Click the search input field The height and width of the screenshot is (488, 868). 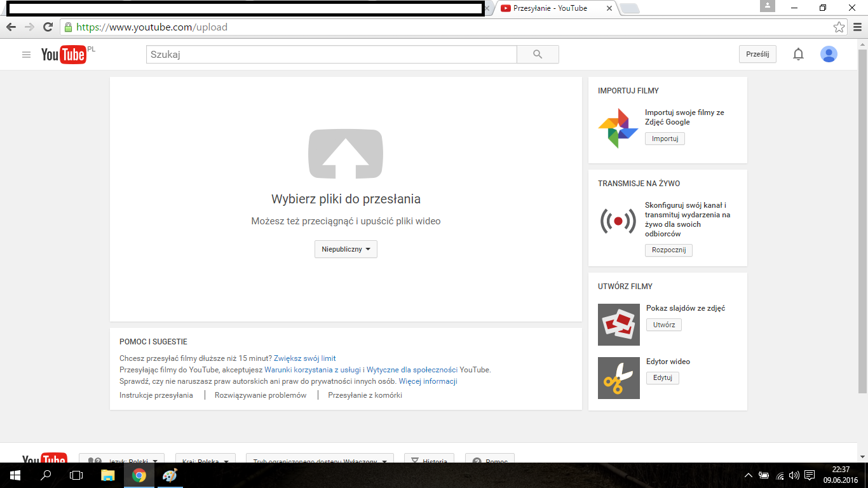tap(330, 54)
